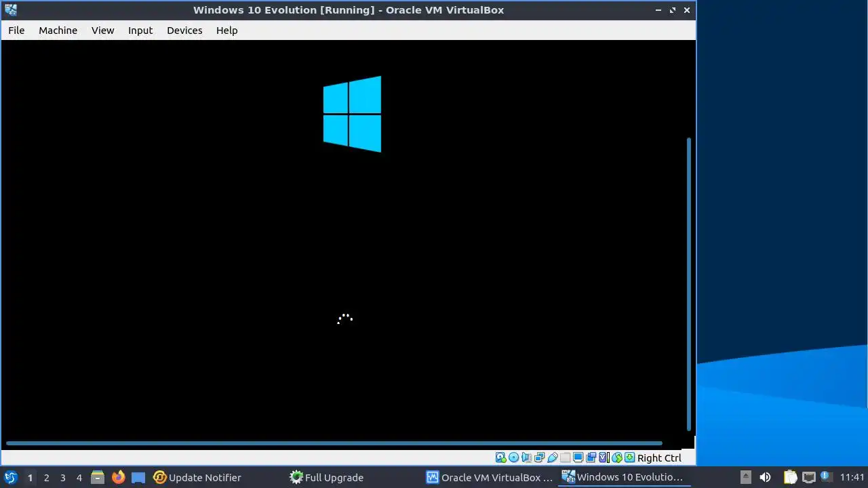This screenshot has height=488, width=868.
Task: Switch to workspace 4
Action: [x=79, y=478]
